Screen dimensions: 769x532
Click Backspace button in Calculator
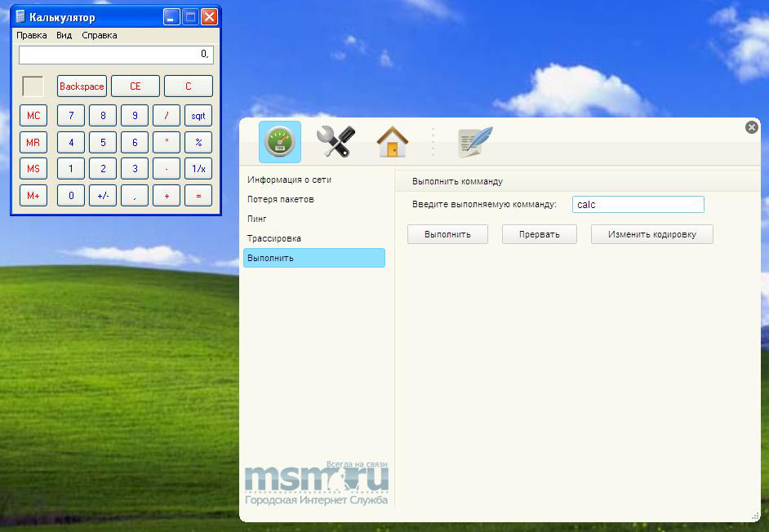coord(82,86)
